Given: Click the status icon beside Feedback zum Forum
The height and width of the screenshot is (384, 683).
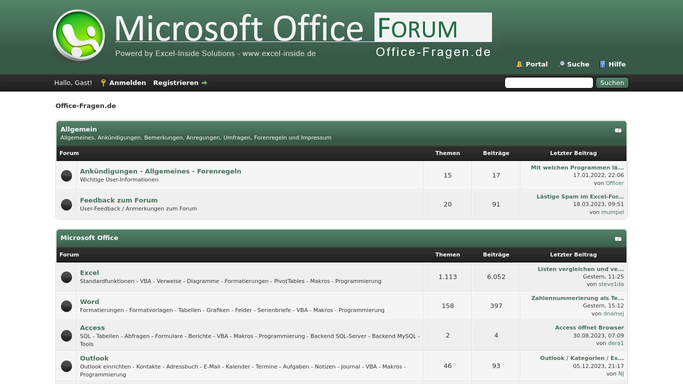Looking at the screenshot, I should (x=66, y=205).
